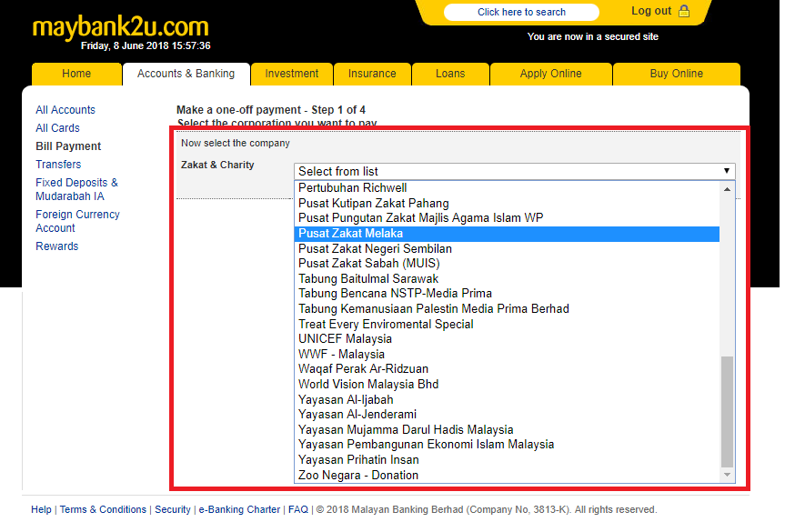Pick Zoo Negara - Donation option
The height and width of the screenshot is (532, 805).
(x=358, y=475)
